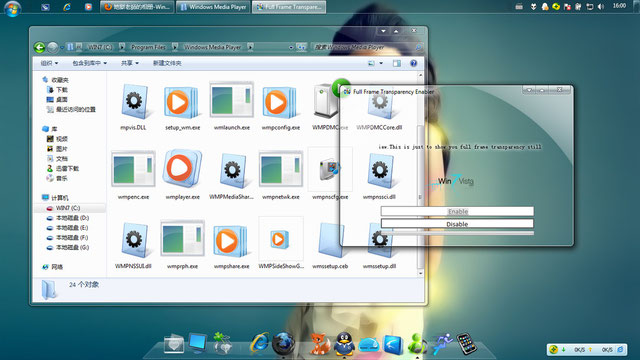The image size is (640, 360).
Task: Select the WMPNSSUI.dll file
Action: point(133,245)
